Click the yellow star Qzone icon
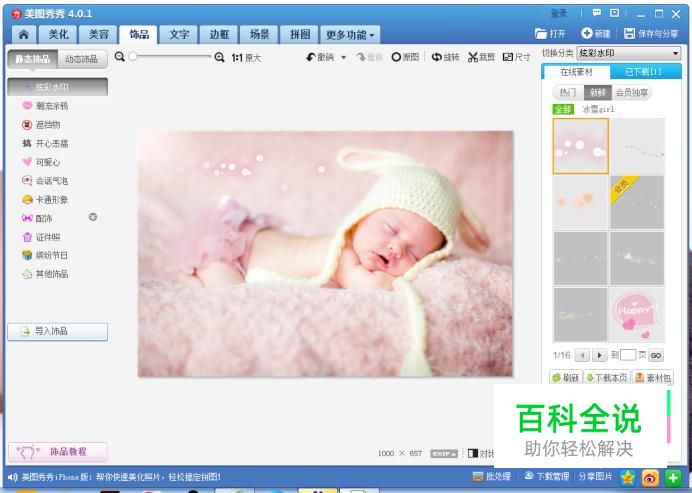Screen dimensions: 692x493 pyautogui.click(x=628, y=478)
